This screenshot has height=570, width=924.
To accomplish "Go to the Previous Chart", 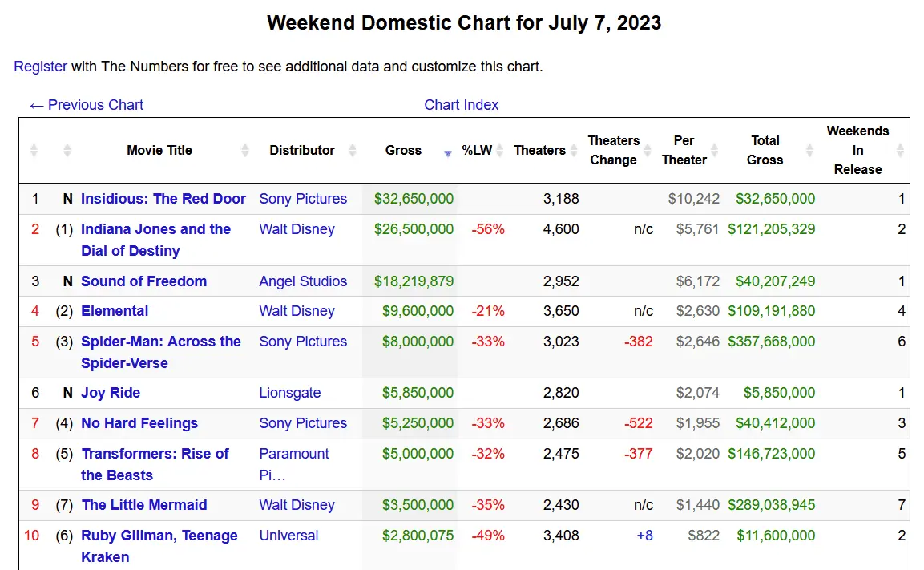I will tap(86, 105).
